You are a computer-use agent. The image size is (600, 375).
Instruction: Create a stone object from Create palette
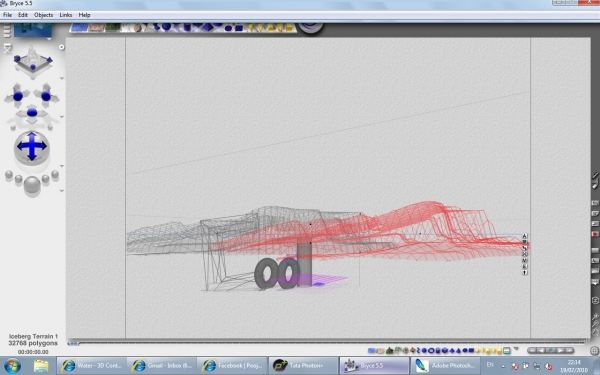137,28
